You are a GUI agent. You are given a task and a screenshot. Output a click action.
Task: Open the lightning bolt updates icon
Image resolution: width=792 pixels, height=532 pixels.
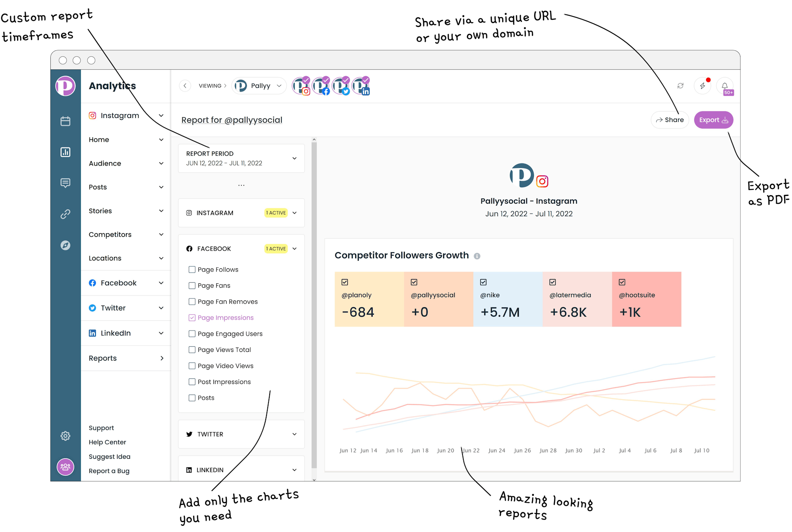[703, 86]
